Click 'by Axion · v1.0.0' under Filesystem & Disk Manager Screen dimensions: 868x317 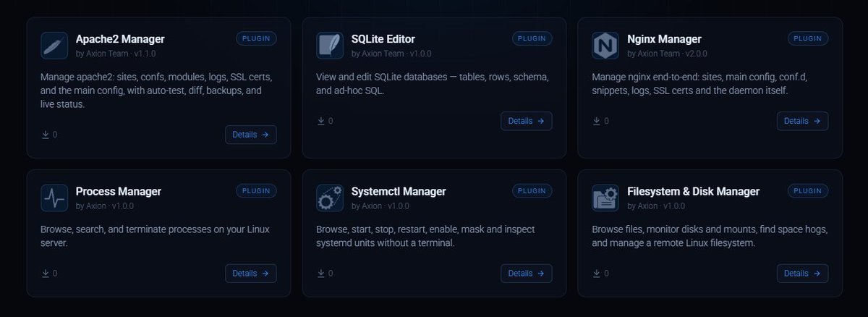[x=656, y=206]
